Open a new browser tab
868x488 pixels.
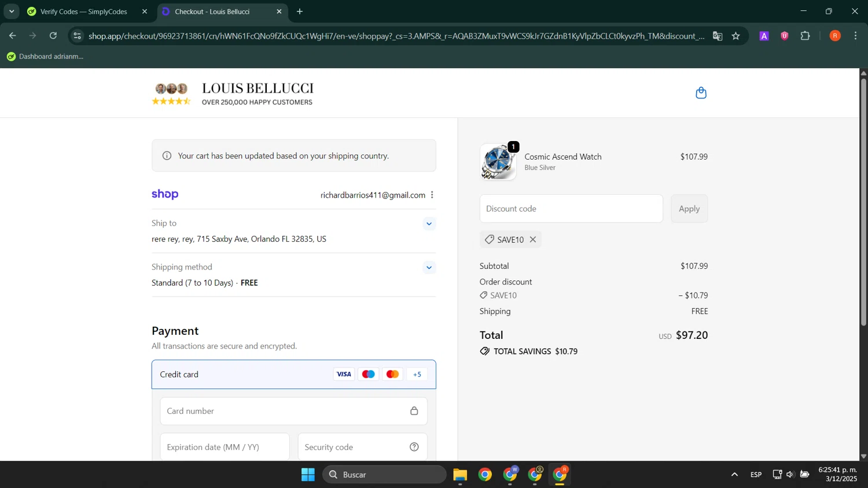[x=300, y=12]
